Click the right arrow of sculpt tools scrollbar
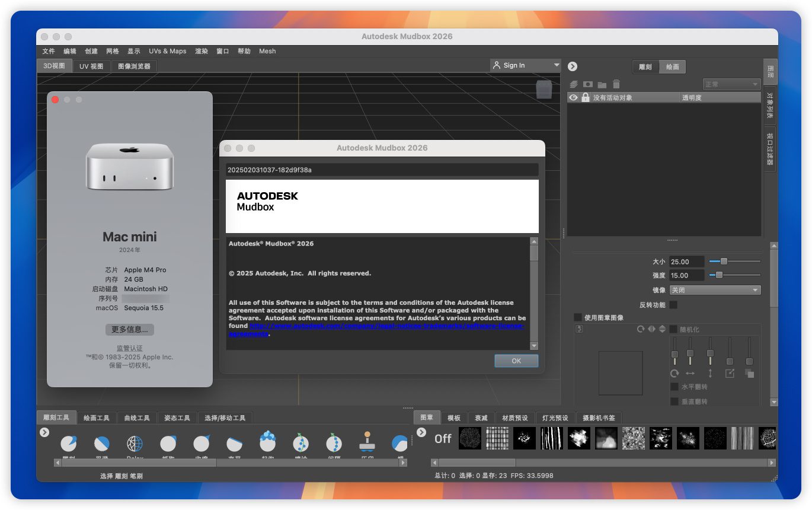The width and height of the screenshot is (812, 510). (403, 463)
